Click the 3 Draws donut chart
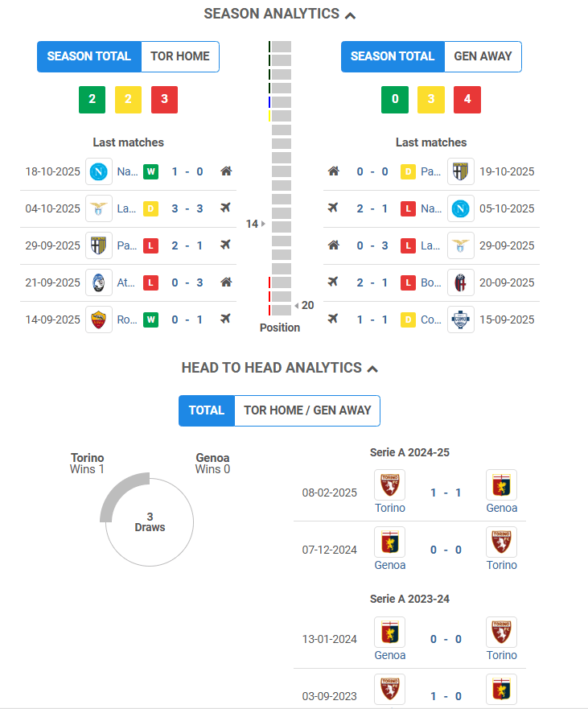The image size is (588, 709). 150,521
